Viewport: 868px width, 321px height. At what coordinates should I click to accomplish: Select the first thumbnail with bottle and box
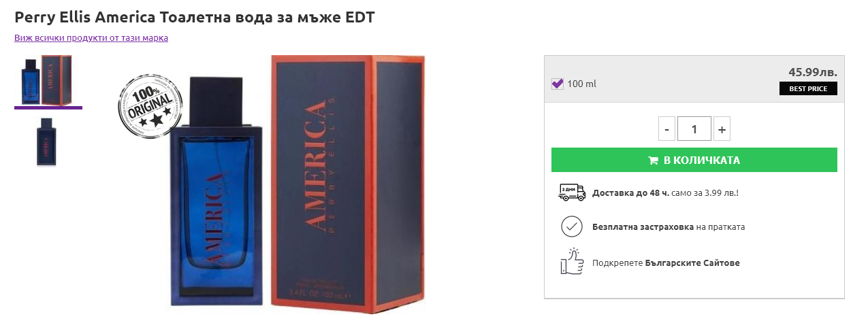(x=48, y=80)
